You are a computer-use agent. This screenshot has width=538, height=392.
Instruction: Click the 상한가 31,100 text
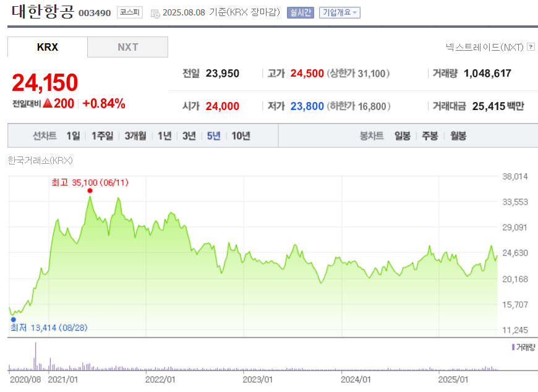(x=358, y=73)
